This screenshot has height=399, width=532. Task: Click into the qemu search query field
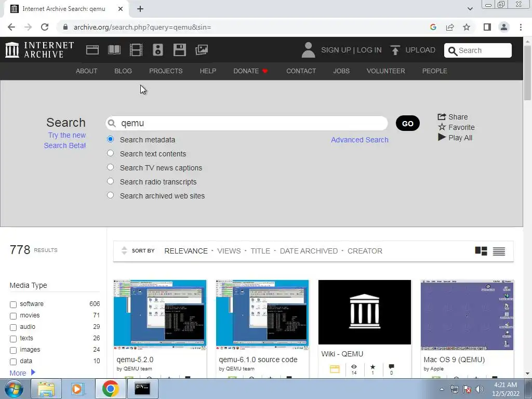(247, 123)
